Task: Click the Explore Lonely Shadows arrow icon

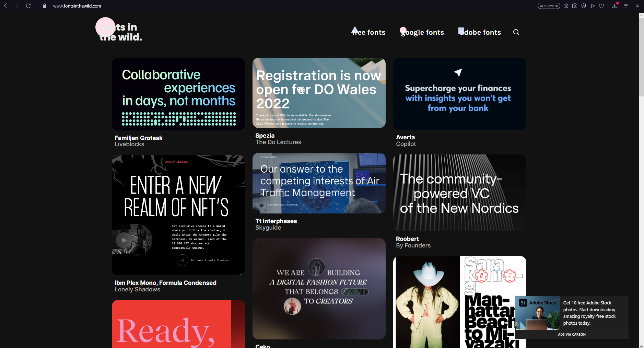Action: pyautogui.click(x=182, y=260)
